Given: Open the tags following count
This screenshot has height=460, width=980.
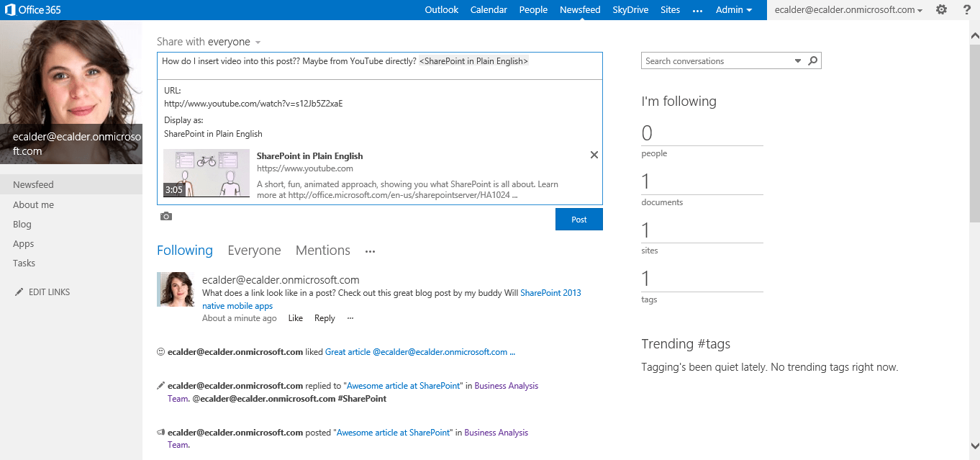Looking at the screenshot, I should coord(646,279).
